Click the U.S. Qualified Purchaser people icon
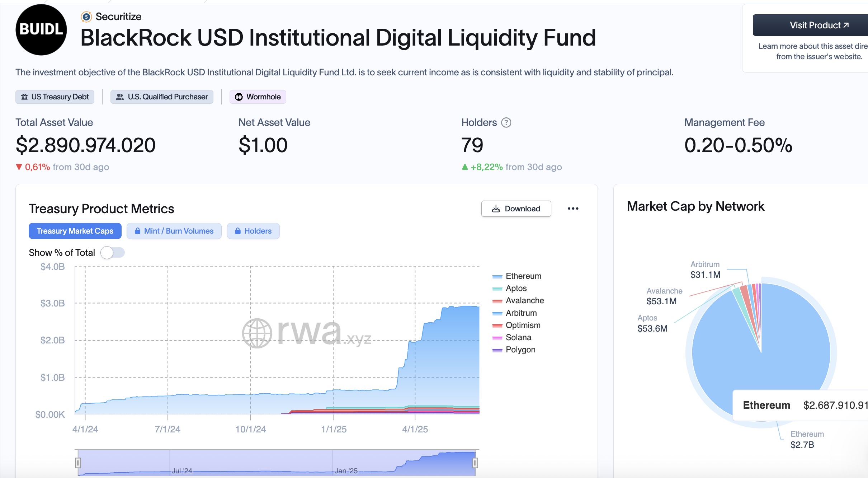 pos(120,97)
